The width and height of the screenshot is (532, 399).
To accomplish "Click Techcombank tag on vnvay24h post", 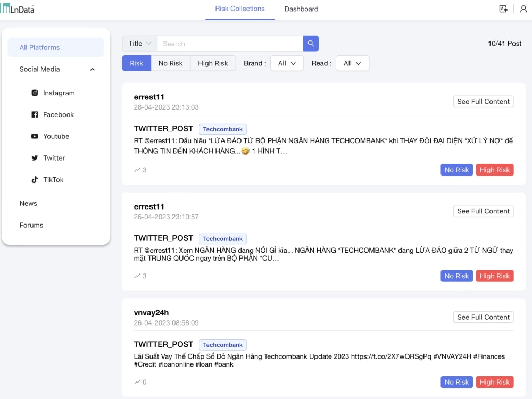I will coord(222,345).
